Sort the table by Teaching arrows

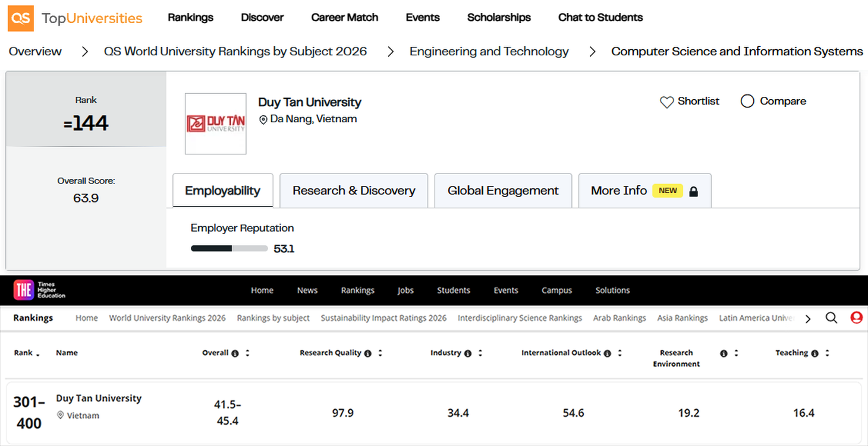coord(827,353)
